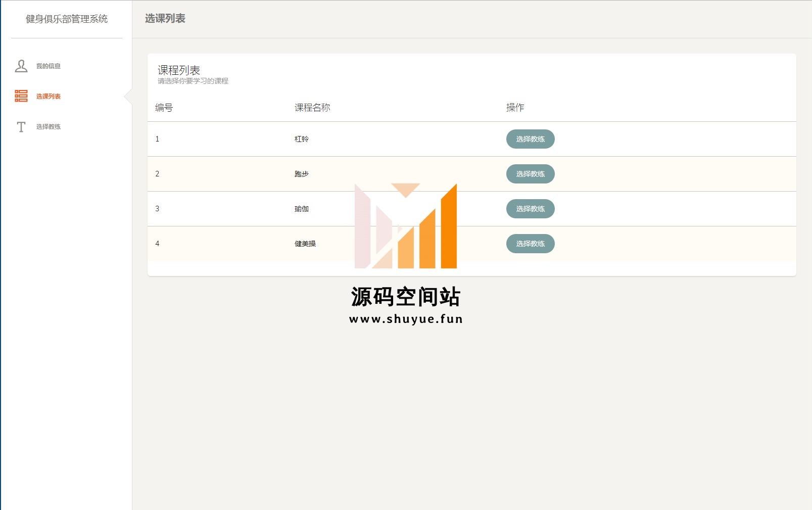
Task: Click the 操作 column header
Action: tap(515, 108)
